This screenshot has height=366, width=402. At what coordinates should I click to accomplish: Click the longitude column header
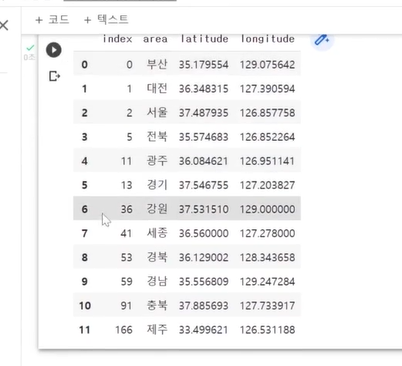[268, 39]
